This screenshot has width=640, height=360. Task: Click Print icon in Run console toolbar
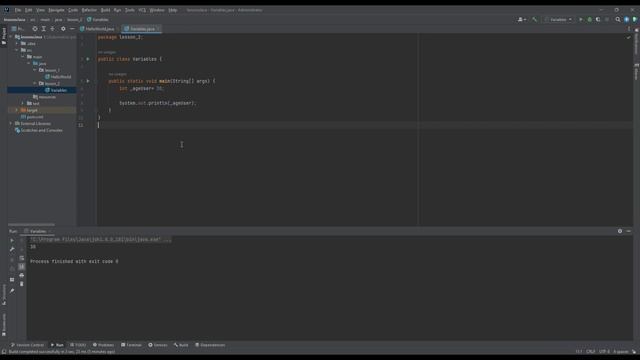click(22, 275)
